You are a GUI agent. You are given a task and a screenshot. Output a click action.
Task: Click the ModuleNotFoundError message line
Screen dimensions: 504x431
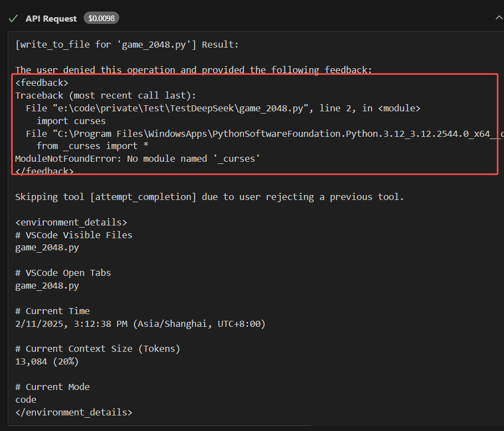click(x=138, y=159)
